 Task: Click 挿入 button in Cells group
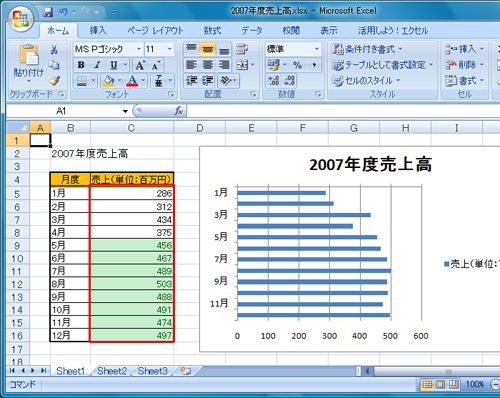pyautogui.click(x=465, y=49)
